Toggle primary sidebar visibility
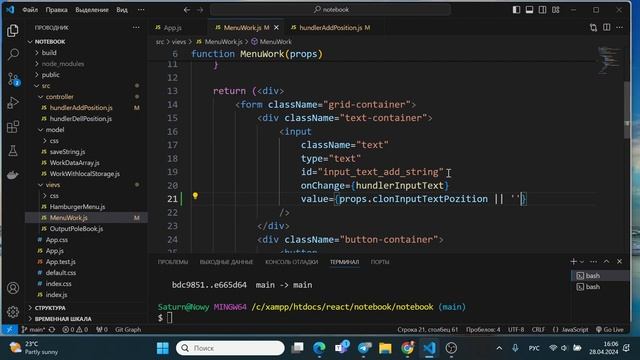Viewport: 640px width, 360px height. coord(516,9)
